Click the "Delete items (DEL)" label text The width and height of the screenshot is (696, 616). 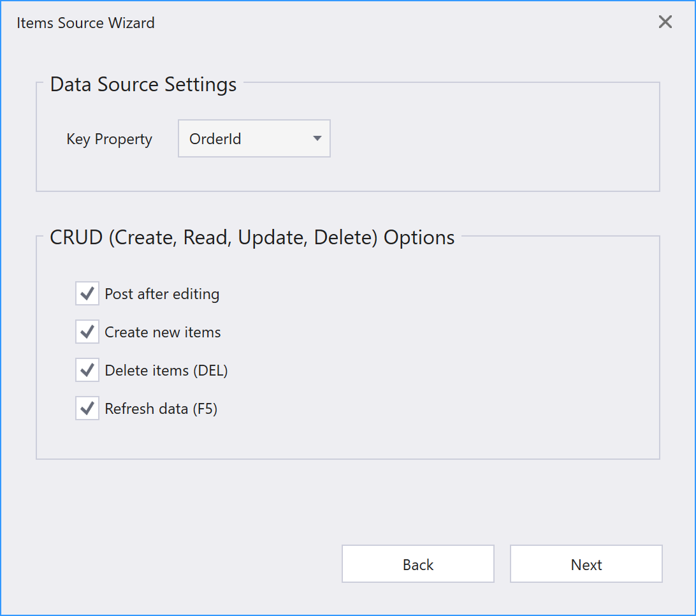coord(166,370)
